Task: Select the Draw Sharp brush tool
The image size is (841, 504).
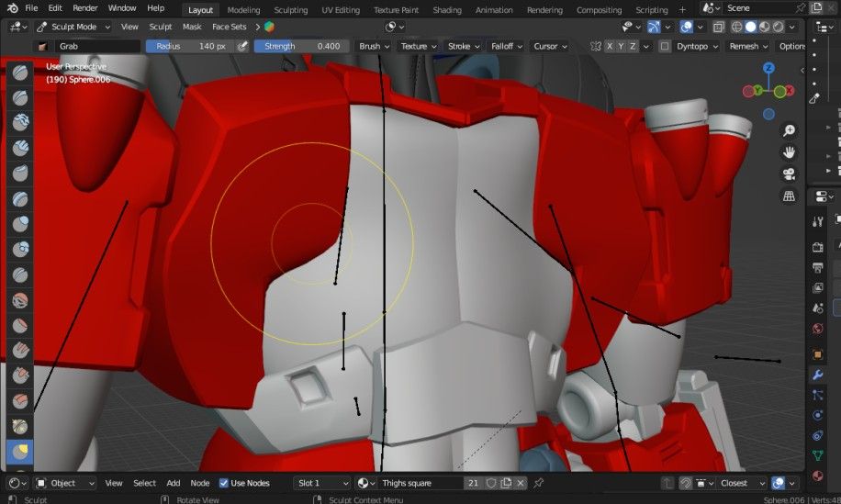Action: click(20, 97)
